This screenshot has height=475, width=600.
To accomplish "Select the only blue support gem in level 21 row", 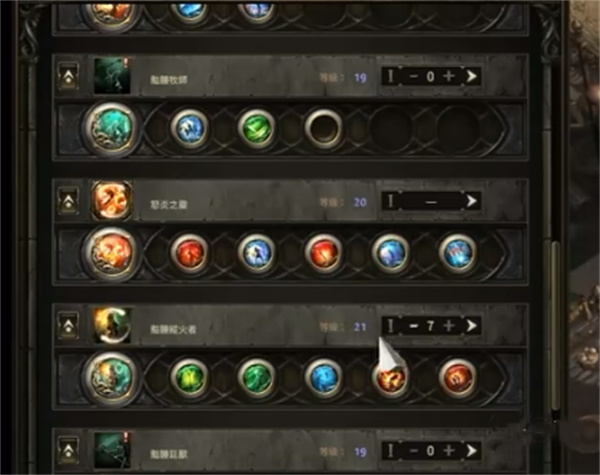I will coord(324,378).
